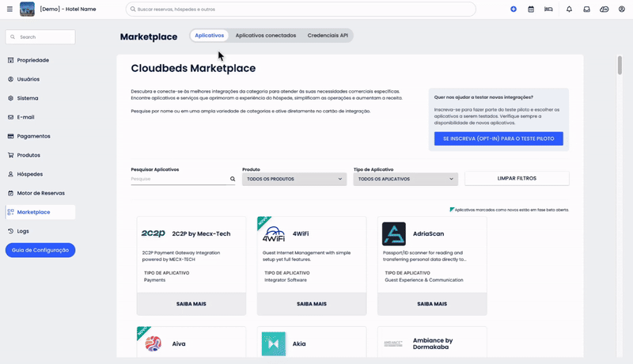Screen dimensions: 633x364
Task: Open Motor de Reservas in sidebar
Action: pos(40,193)
